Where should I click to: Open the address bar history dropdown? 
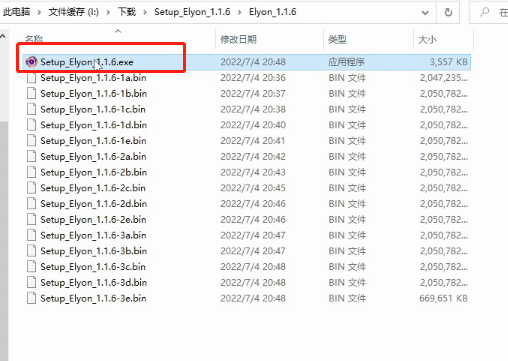coord(425,13)
